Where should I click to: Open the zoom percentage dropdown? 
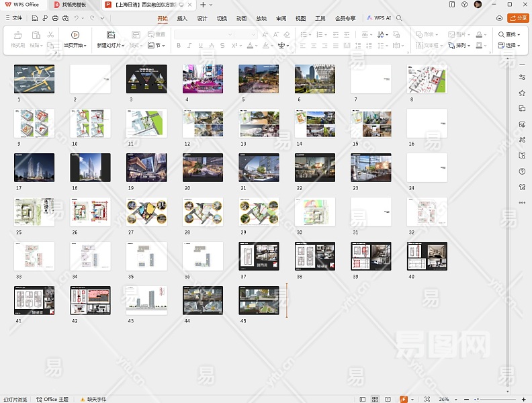(x=455, y=399)
